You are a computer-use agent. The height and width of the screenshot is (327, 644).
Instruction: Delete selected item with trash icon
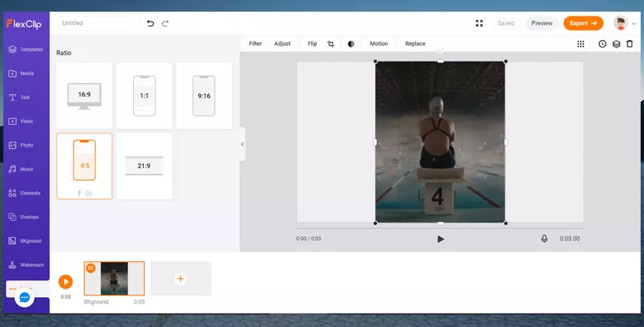(630, 44)
